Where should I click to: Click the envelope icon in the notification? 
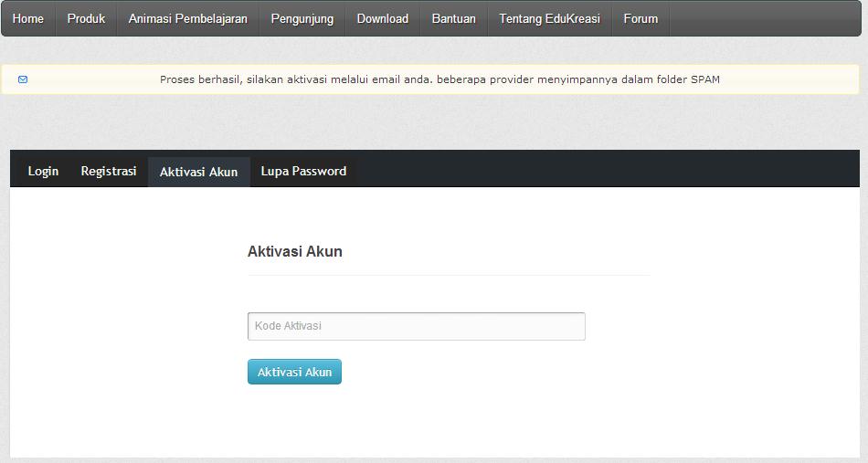(23, 79)
